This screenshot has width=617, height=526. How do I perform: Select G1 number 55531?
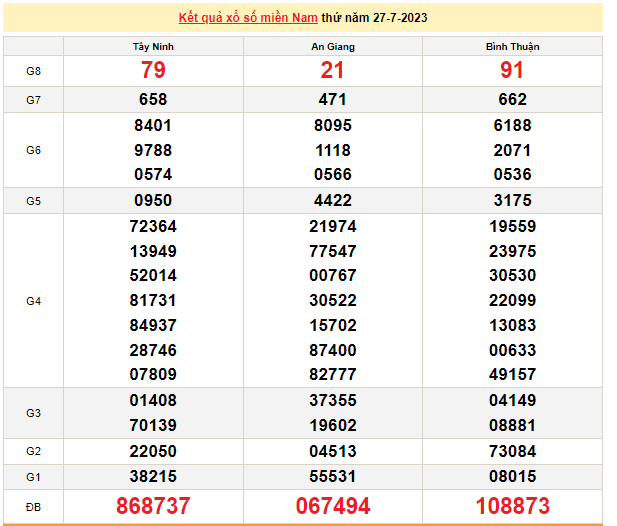click(x=333, y=476)
